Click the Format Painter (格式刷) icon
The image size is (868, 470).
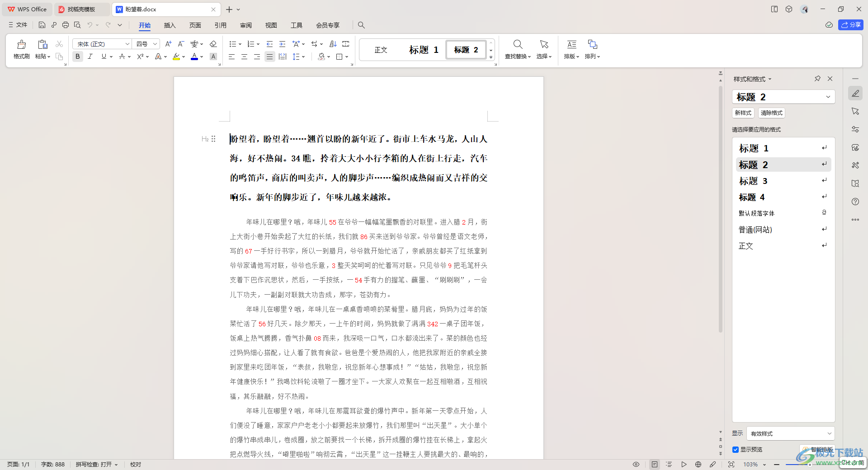21,44
